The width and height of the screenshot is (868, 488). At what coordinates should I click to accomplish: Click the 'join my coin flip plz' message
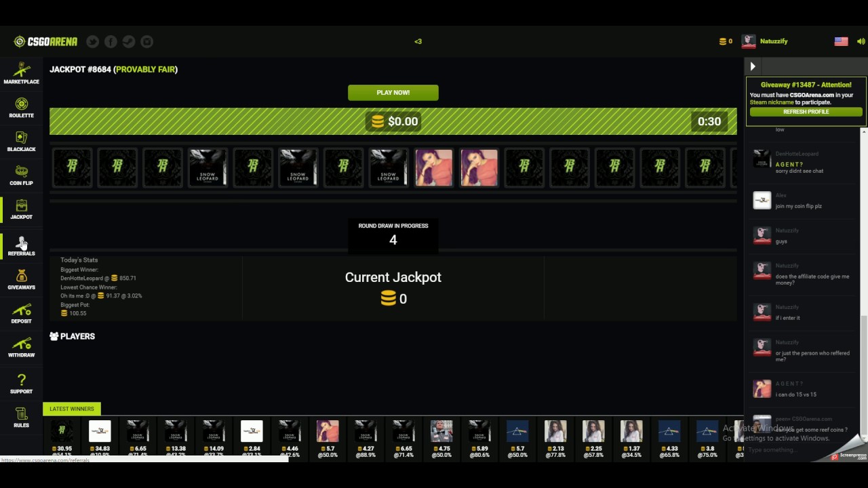coord(798,206)
